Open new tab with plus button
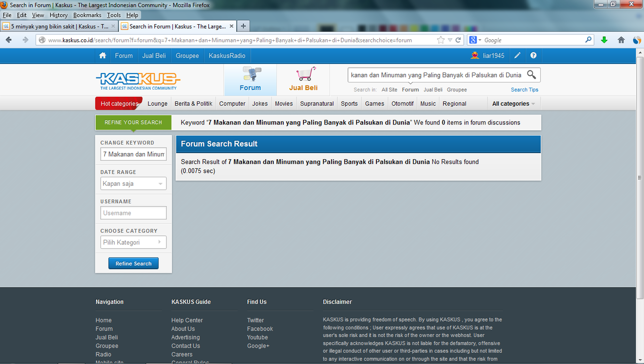Image resolution: width=644 pixels, height=364 pixels. (x=243, y=26)
